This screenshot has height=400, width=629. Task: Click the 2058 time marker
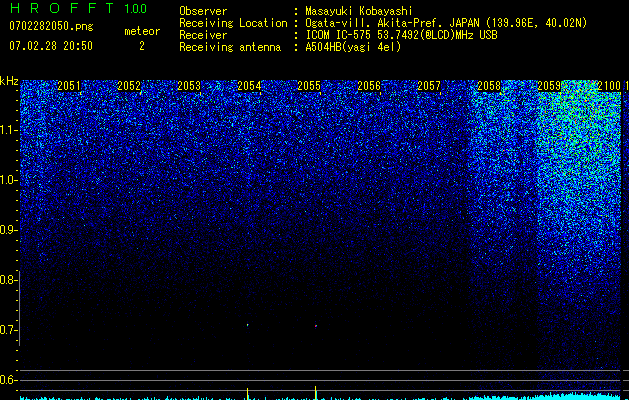[x=489, y=86]
